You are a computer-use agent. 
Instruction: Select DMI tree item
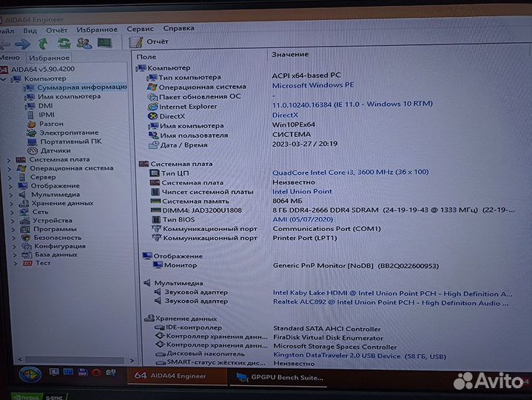(45, 106)
